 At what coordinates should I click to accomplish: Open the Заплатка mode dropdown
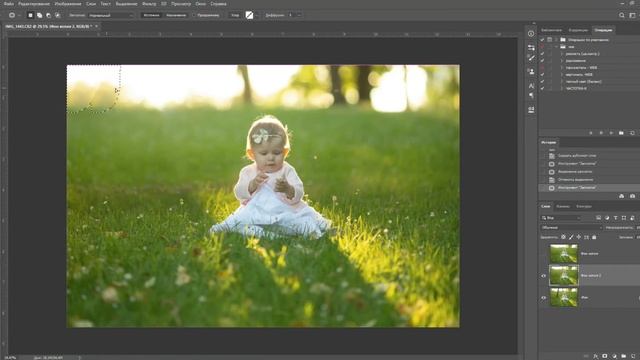coord(111,15)
